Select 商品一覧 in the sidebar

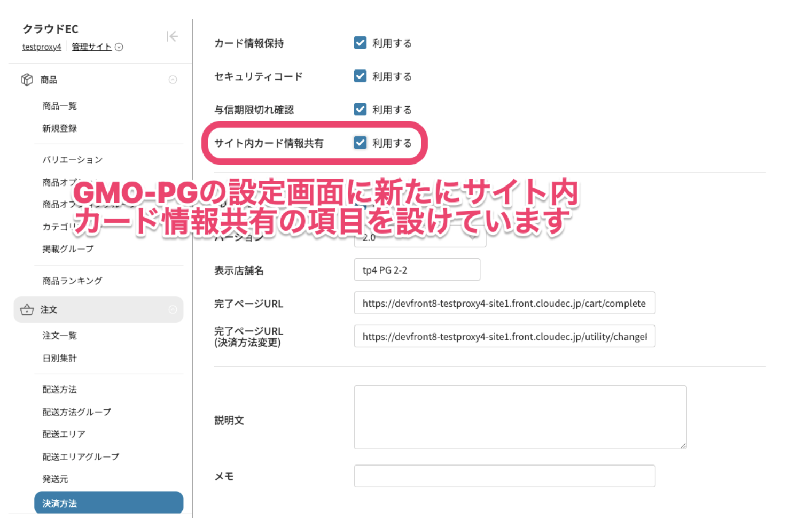[x=60, y=106]
